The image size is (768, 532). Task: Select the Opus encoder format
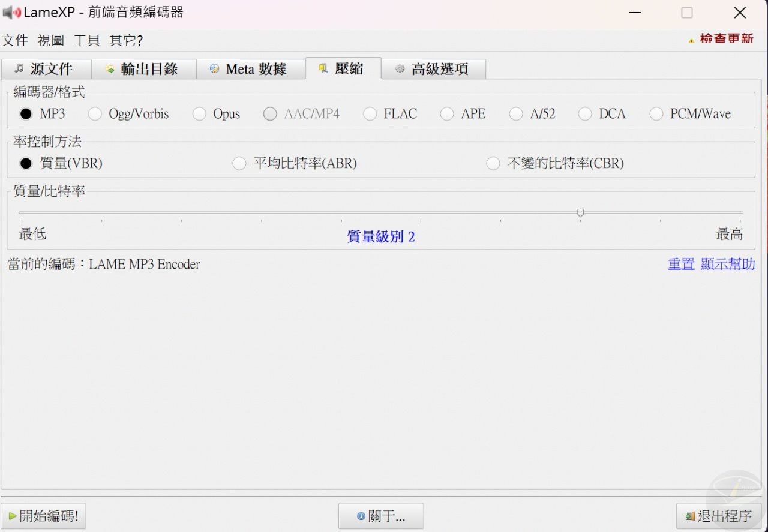tap(199, 113)
